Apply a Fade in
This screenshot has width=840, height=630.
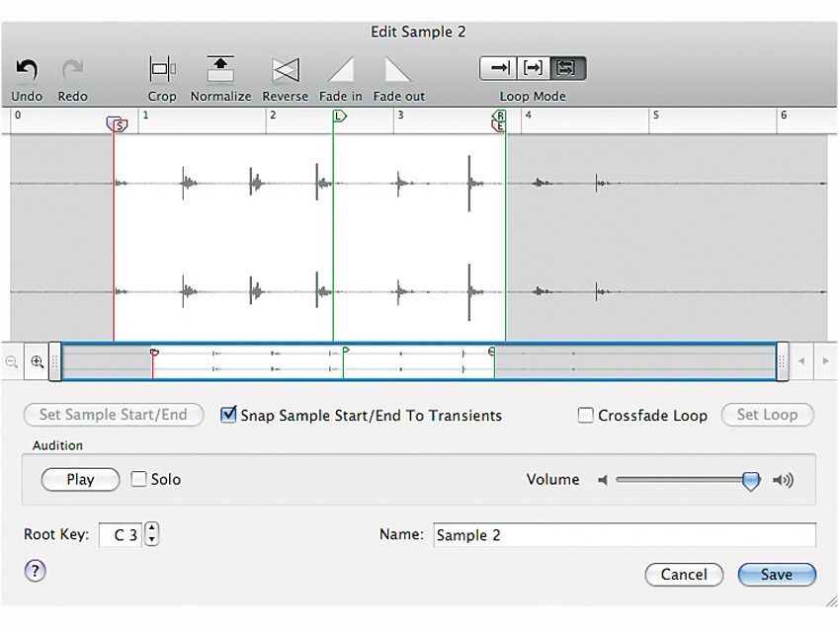coord(341,69)
